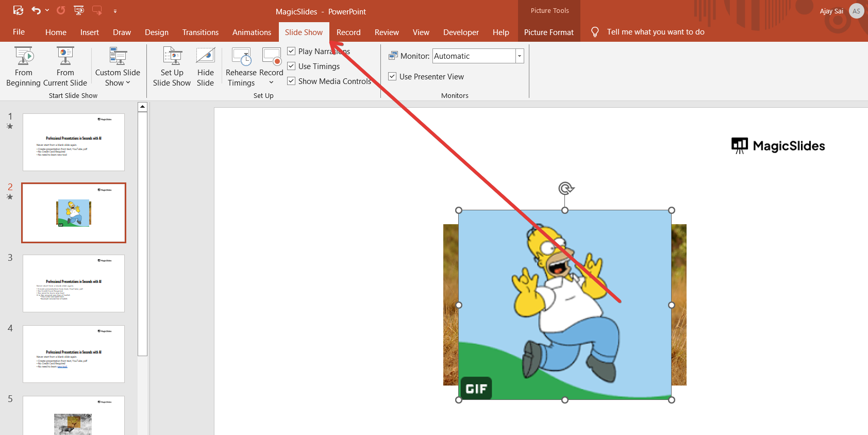The width and height of the screenshot is (868, 435).
Task: Click the Hide Slide icon
Action: (205, 56)
